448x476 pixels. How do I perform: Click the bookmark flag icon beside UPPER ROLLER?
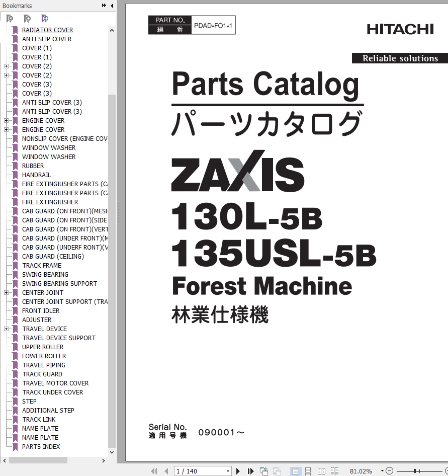15,347
